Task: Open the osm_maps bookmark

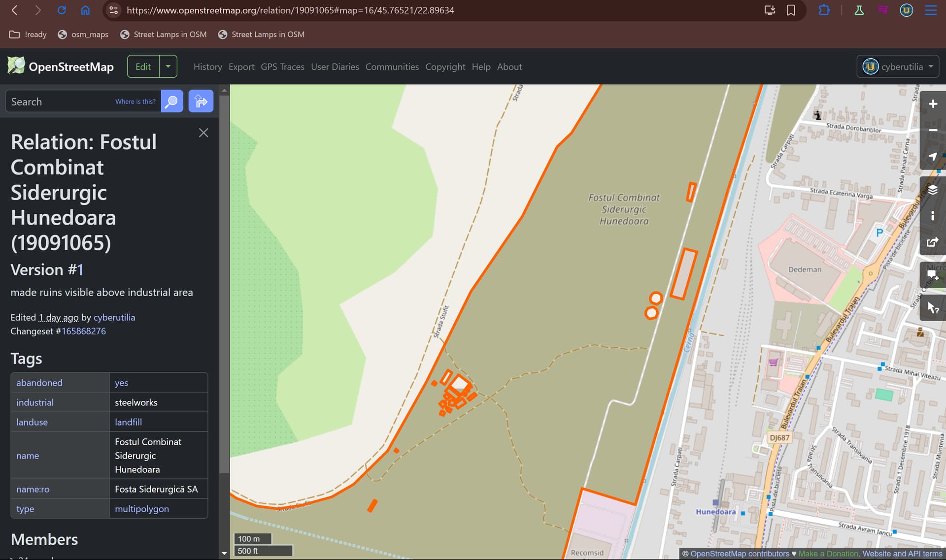Action: point(83,34)
